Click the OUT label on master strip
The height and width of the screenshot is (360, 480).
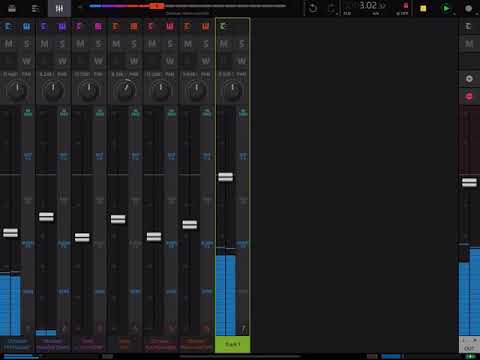pos(469,348)
